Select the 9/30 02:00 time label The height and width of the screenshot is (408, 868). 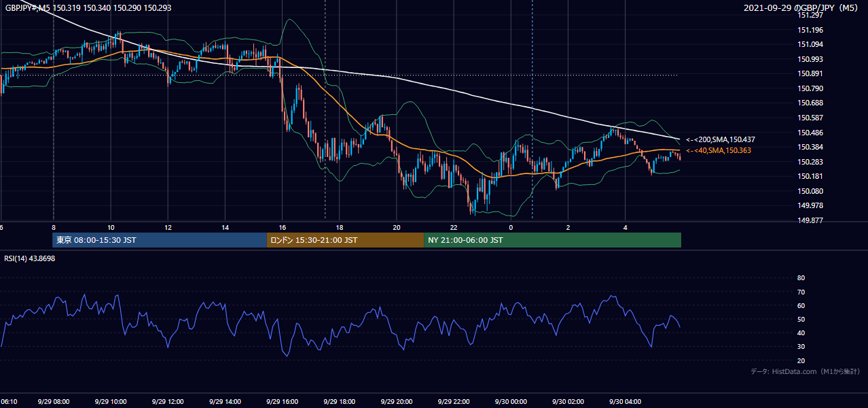(568, 402)
